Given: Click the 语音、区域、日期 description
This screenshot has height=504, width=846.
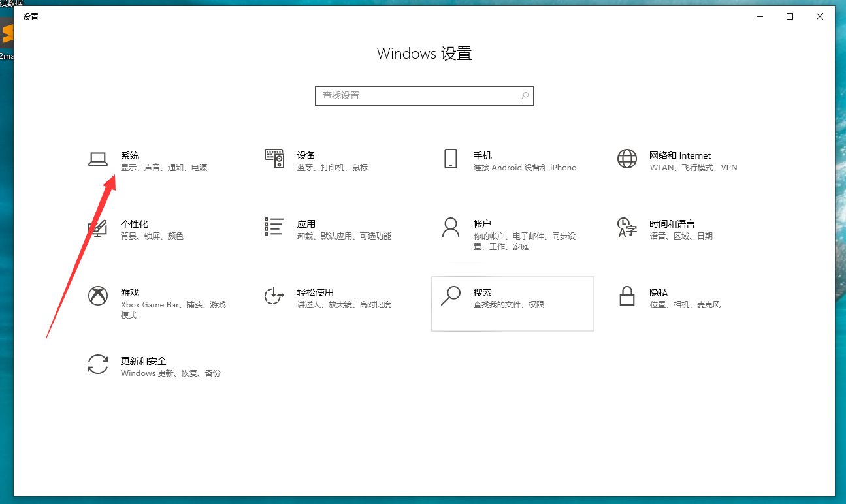Looking at the screenshot, I should [681, 236].
